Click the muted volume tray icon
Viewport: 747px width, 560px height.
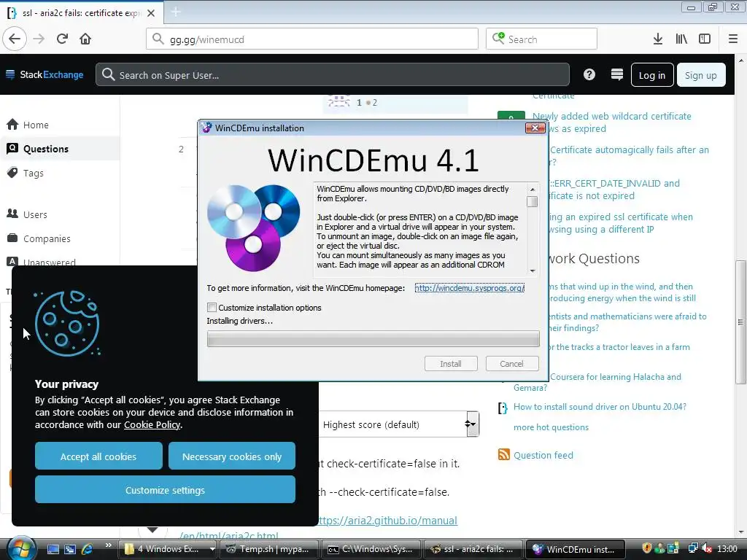707,549
